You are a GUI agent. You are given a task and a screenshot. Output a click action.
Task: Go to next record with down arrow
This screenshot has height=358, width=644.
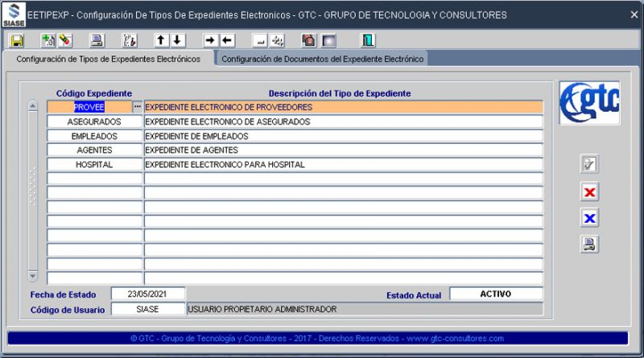[x=178, y=40]
